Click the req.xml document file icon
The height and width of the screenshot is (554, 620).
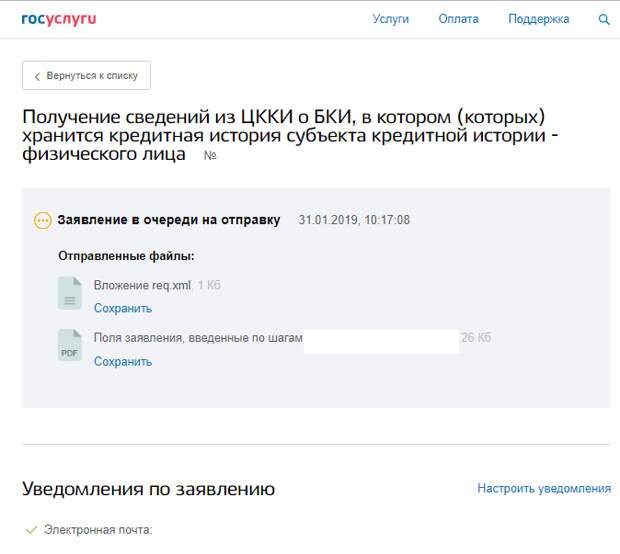coord(70,293)
